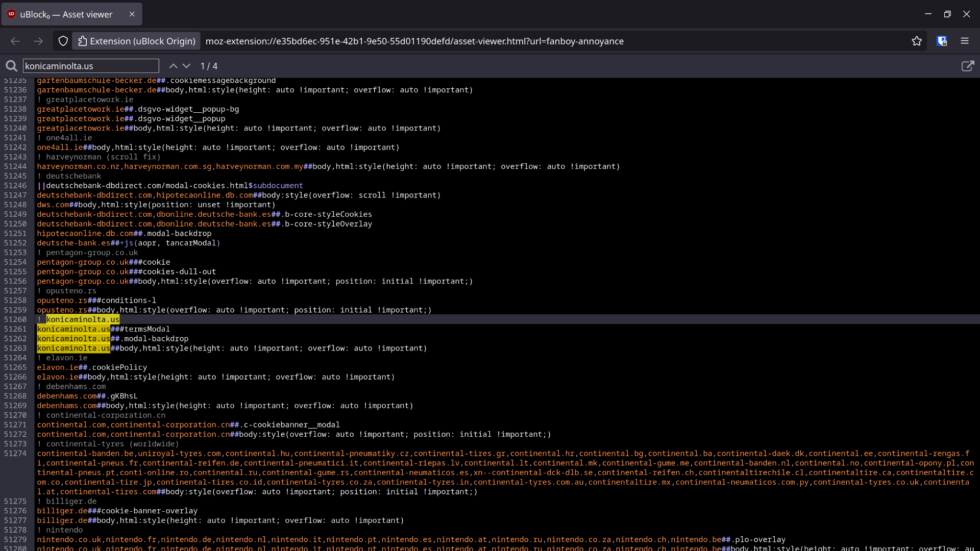Close the Asset viewer tab

[132, 14]
